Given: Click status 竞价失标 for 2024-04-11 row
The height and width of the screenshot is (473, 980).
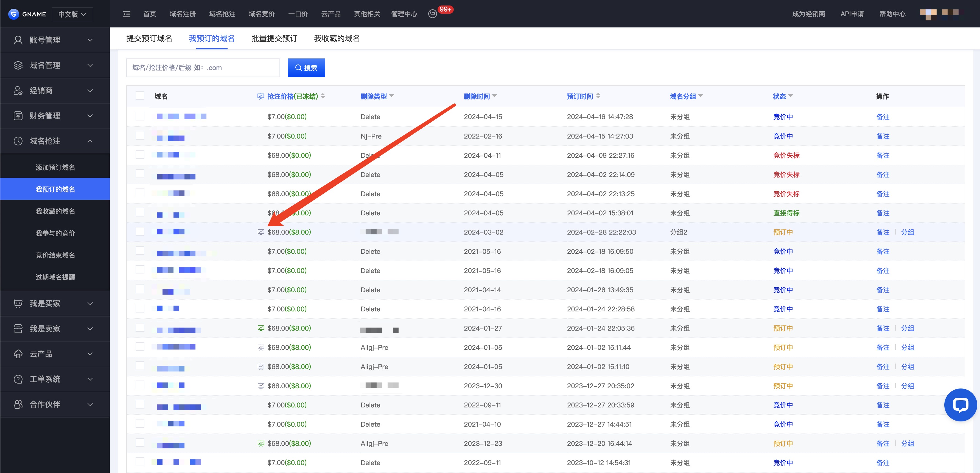Looking at the screenshot, I should pyautogui.click(x=786, y=155).
